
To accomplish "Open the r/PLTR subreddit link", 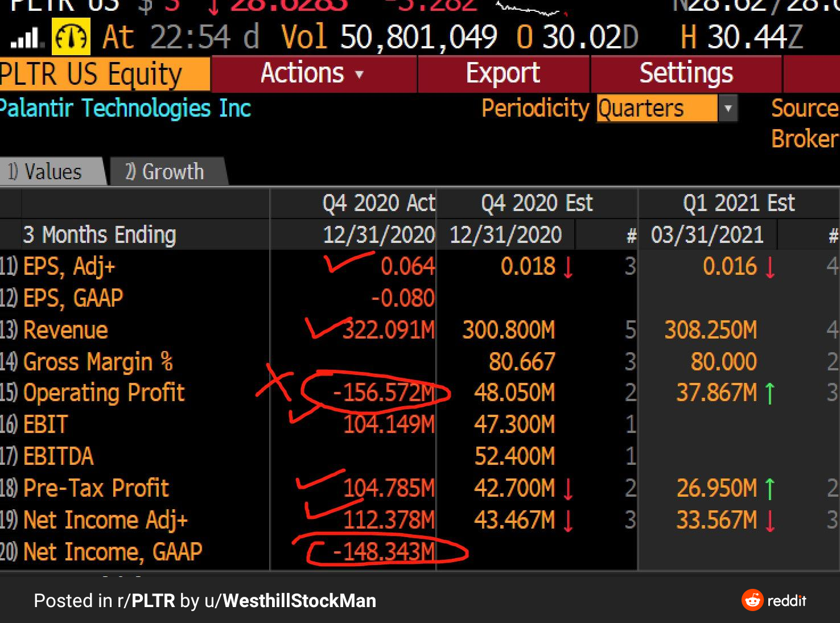I will pos(146,601).
